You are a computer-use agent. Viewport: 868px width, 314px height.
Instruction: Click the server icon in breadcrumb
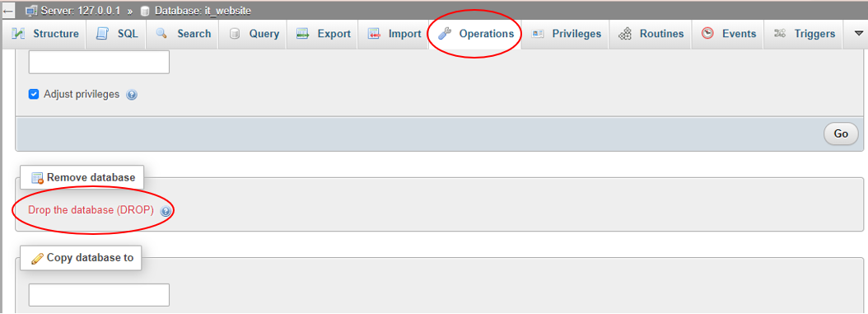pyautogui.click(x=31, y=11)
